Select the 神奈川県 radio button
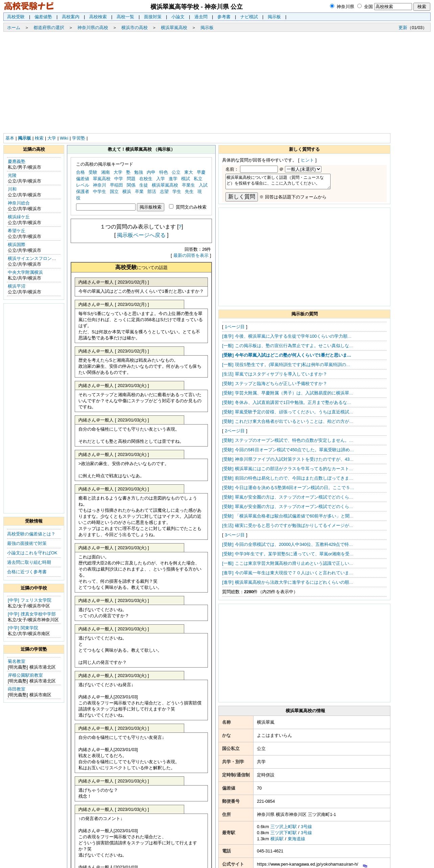The image size is (434, 868). [332, 6]
